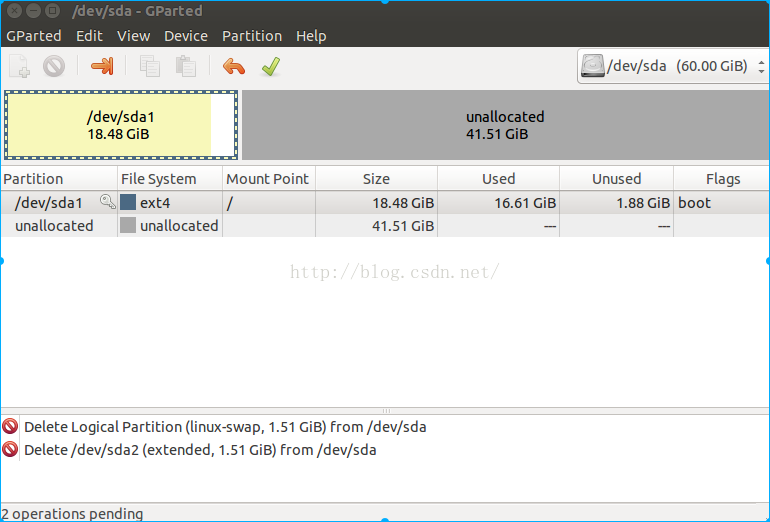Click the / mount point cell
This screenshot has height=522, width=770.
point(269,202)
